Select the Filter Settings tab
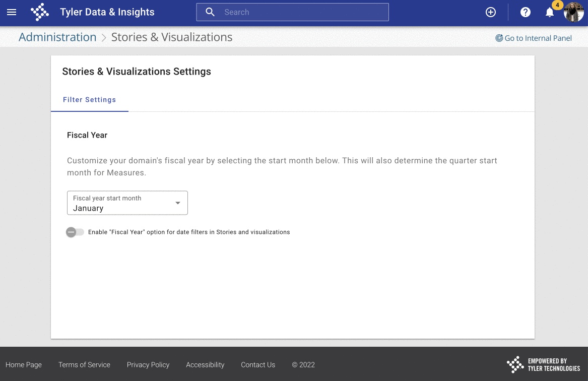The image size is (588, 381). (x=90, y=100)
